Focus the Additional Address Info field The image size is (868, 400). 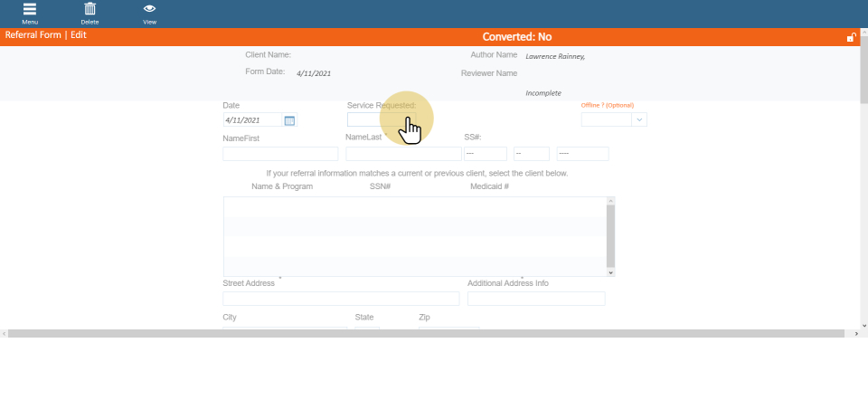(536, 299)
